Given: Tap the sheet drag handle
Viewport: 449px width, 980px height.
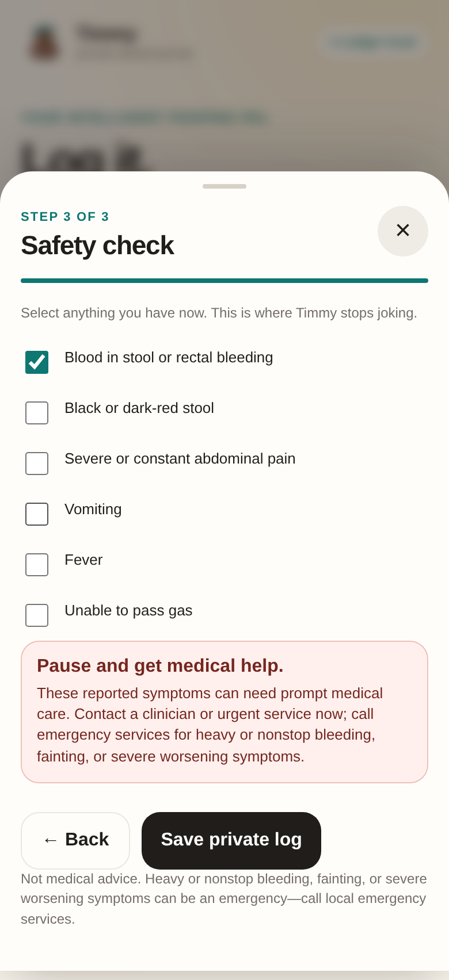Looking at the screenshot, I should (x=224, y=186).
